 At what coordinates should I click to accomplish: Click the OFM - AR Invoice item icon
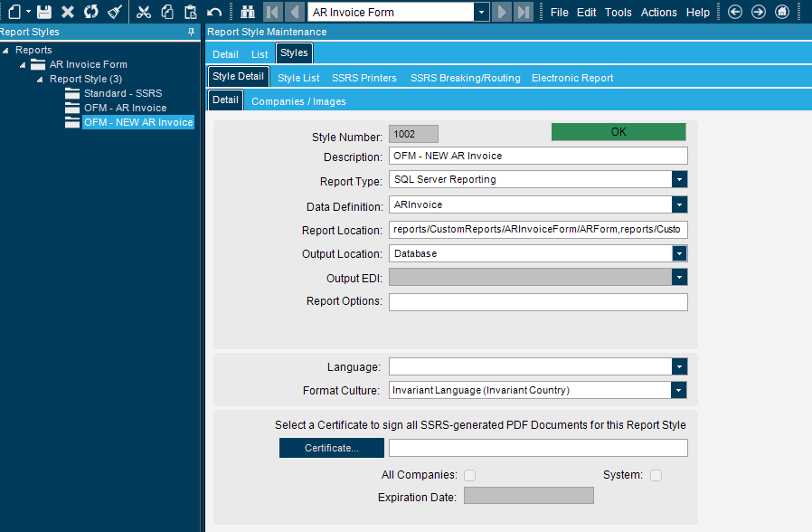point(72,108)
